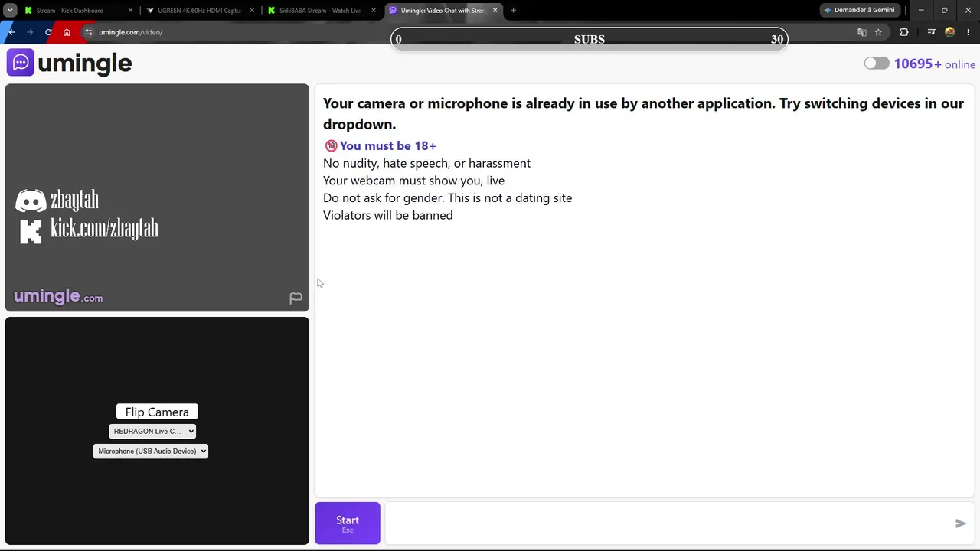Switch to the SidiiBABA Stream tab
The image size is (980, 551).
click(322, 11)
